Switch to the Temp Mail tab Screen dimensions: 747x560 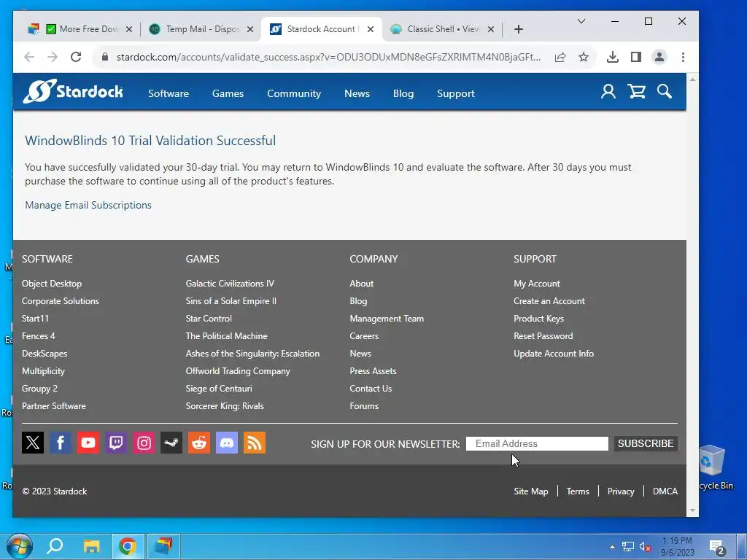coord(200,29)
